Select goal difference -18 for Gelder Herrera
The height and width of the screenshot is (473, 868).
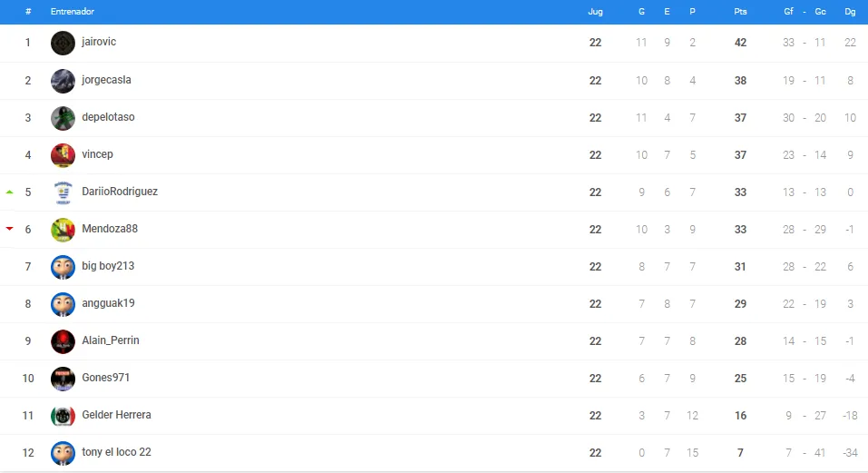(x=850, y=416)
